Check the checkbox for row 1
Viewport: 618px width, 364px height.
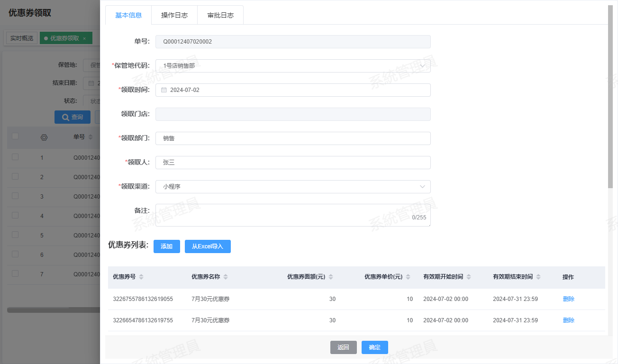(x=15, y=157)
